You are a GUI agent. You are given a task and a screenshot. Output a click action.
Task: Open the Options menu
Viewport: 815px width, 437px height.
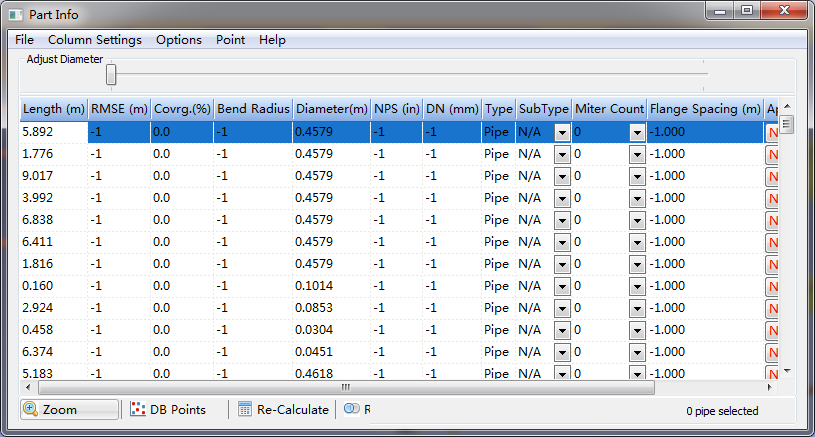click(179, 40)
